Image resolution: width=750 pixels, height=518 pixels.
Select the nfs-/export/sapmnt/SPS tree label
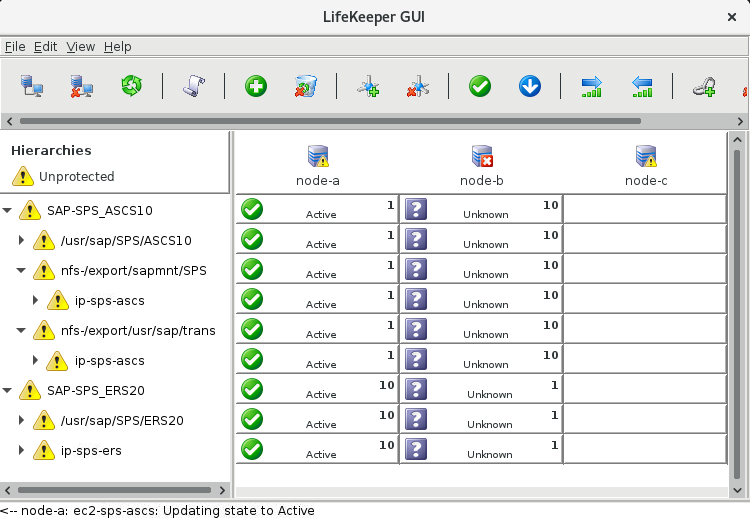click(134, 271)
